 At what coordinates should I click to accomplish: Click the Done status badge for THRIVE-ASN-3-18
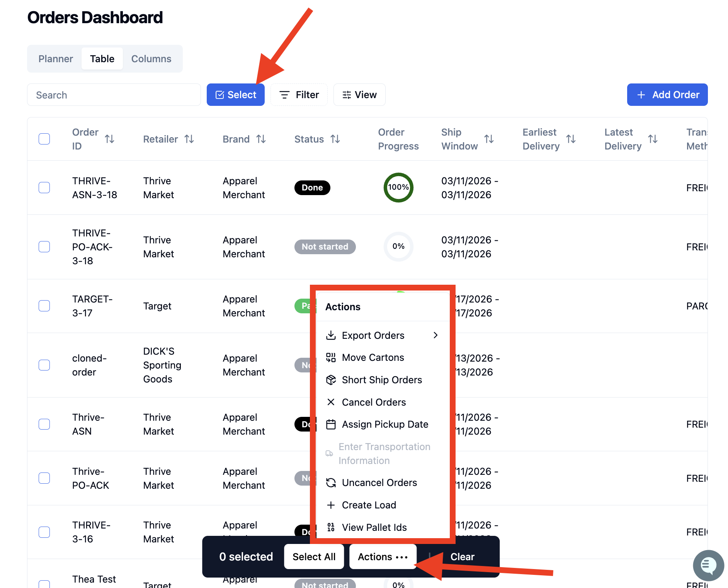[x=312, y=188]
